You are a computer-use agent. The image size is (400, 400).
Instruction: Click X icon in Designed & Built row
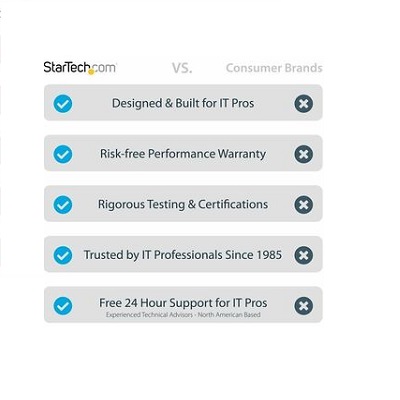(304, 104)
